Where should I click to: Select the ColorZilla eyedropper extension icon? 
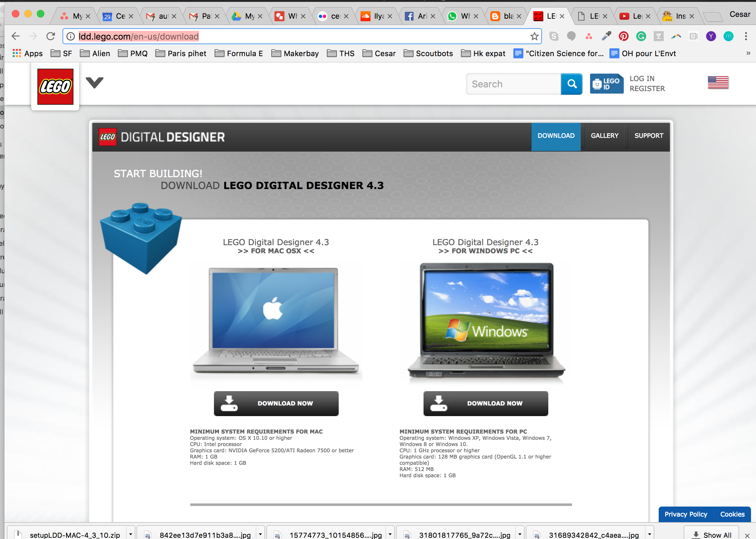[x=606, y=36]
